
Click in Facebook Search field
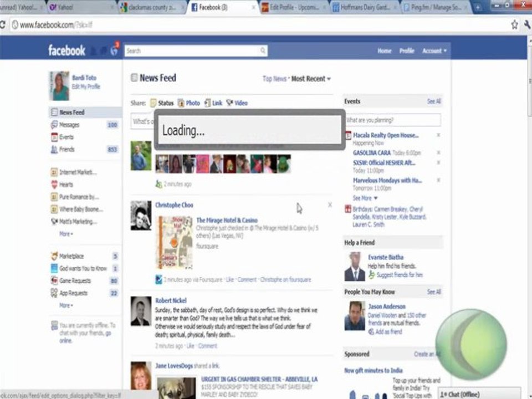196,50
